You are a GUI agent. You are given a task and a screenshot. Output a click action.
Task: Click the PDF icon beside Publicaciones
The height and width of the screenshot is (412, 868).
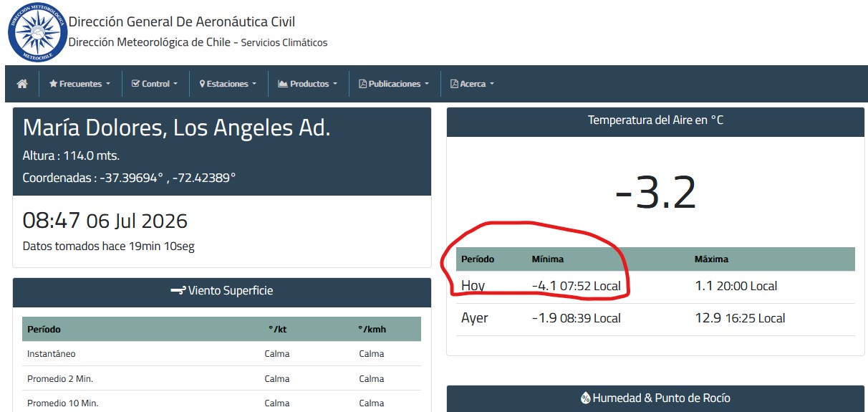click(362, 84)
